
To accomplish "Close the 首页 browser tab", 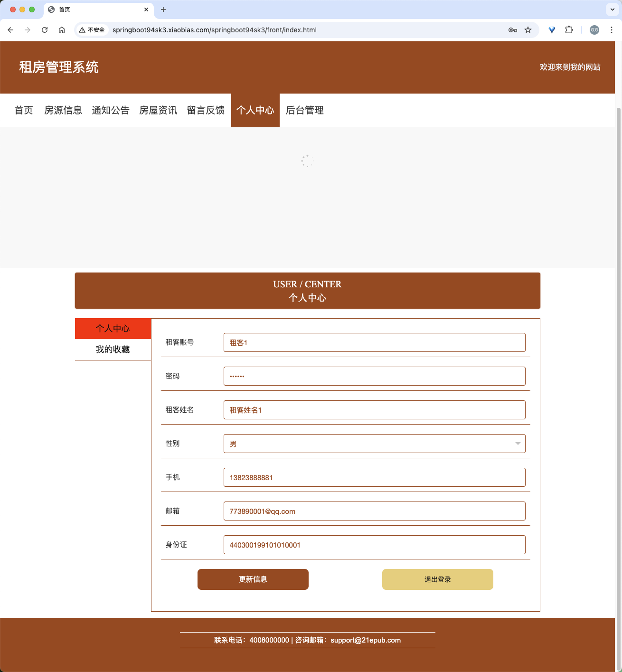I will click(x=146, y=9).
